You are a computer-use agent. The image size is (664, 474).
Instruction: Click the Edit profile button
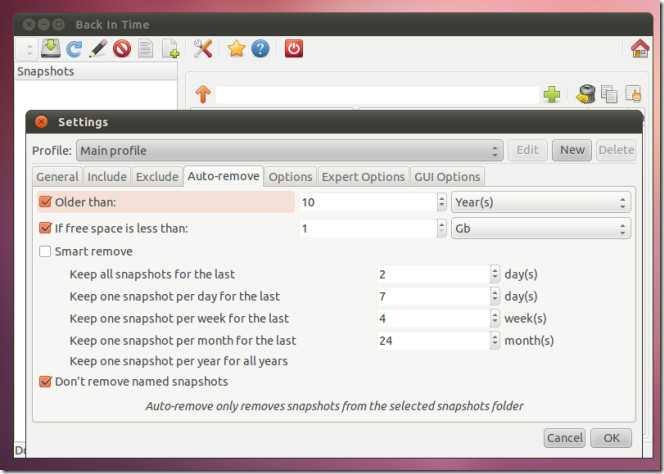[528, 150]
